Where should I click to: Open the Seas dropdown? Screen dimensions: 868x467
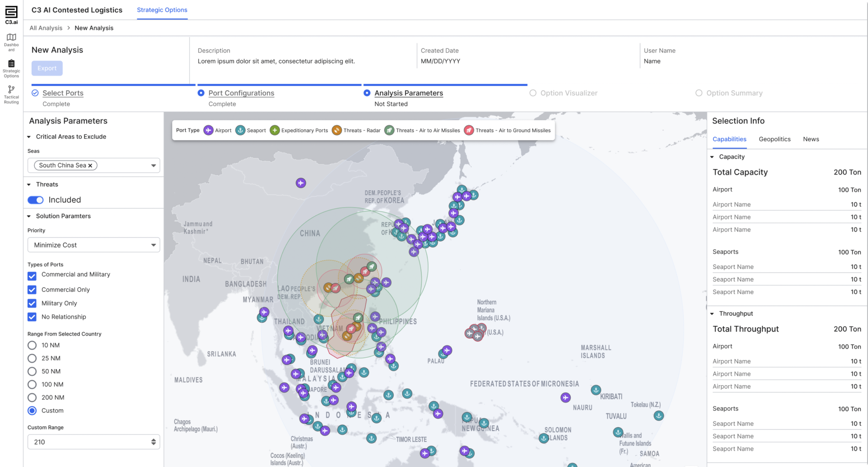94,165
